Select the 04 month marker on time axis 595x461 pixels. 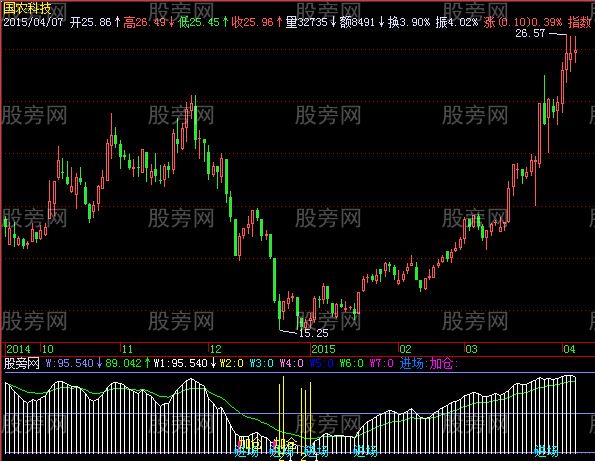569,349
